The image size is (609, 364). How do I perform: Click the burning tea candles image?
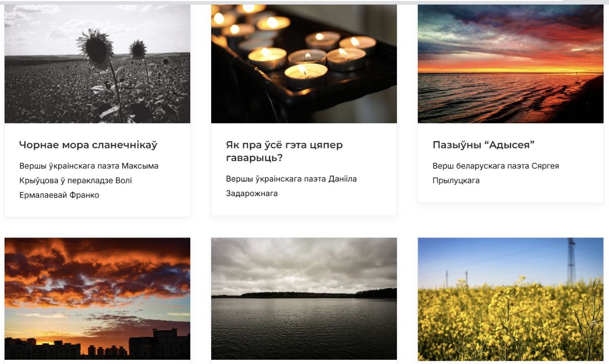pyautogui.click(x=304, y=64)
